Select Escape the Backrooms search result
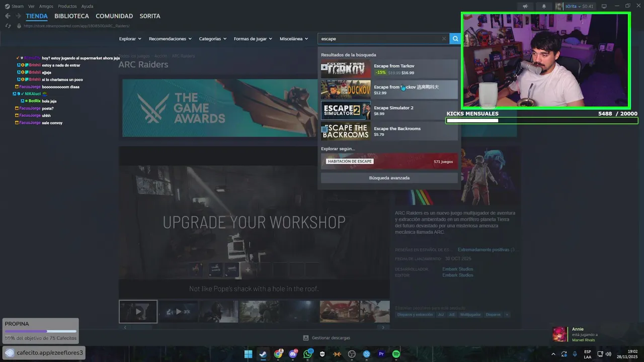The height and width of the screenshot is (362, 644). click(x=389, y=131)
